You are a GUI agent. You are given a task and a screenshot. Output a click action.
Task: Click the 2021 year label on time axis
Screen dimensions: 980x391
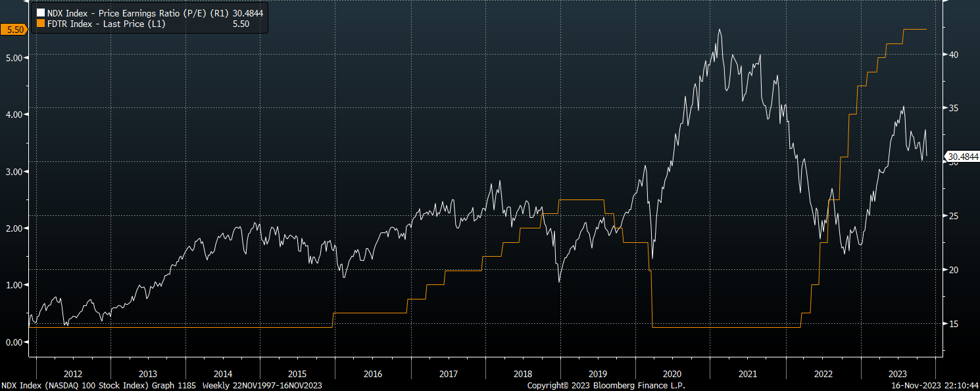pyautogui.click(x=748, y=374)
